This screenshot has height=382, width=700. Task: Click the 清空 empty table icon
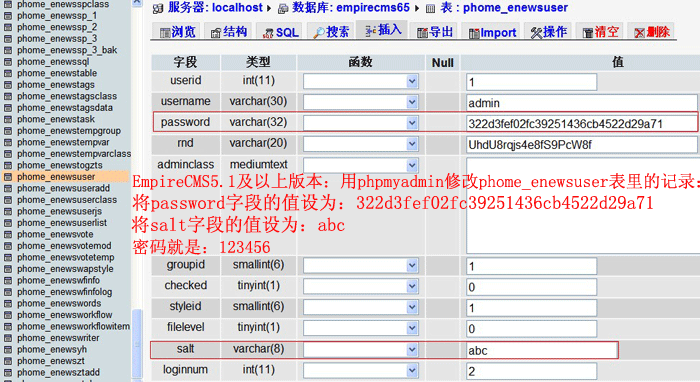588,33
